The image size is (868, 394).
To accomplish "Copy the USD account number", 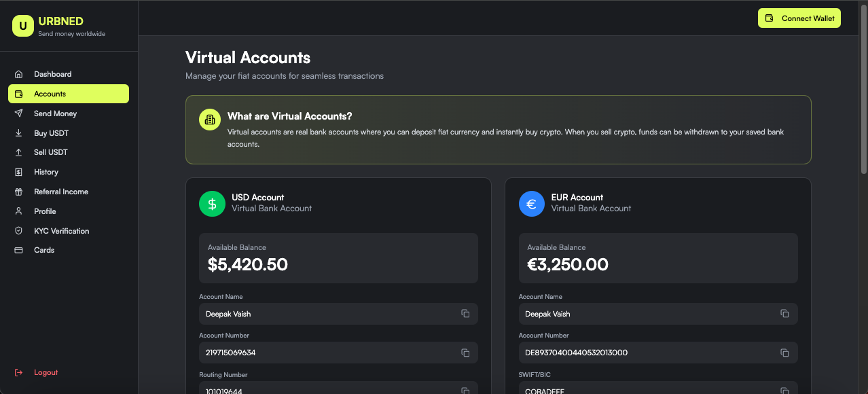I will click(465, 353).
